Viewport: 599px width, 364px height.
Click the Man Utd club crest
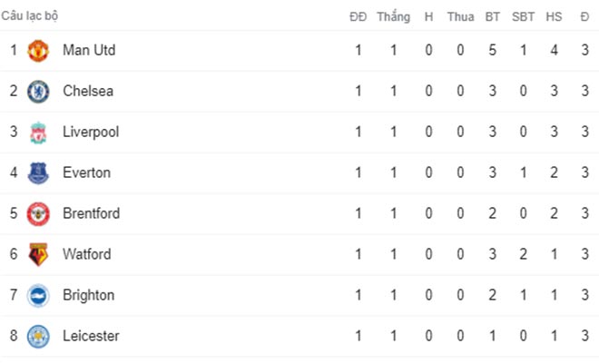pos(38,51)
